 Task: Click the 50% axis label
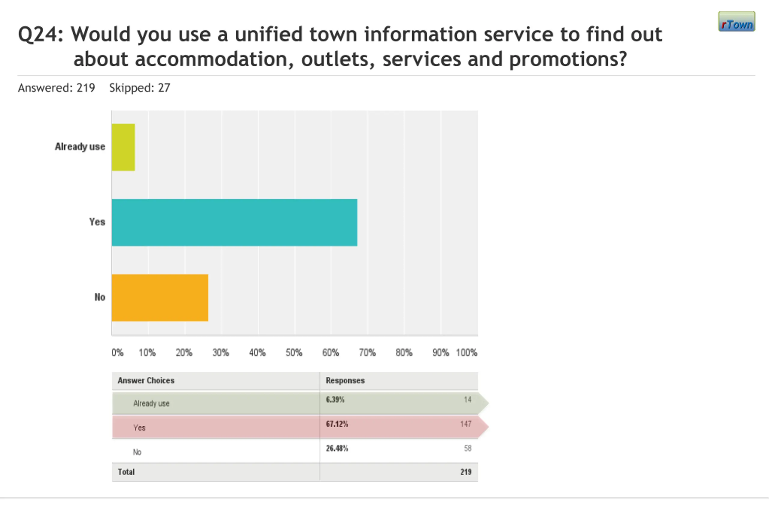click(294, 353)
